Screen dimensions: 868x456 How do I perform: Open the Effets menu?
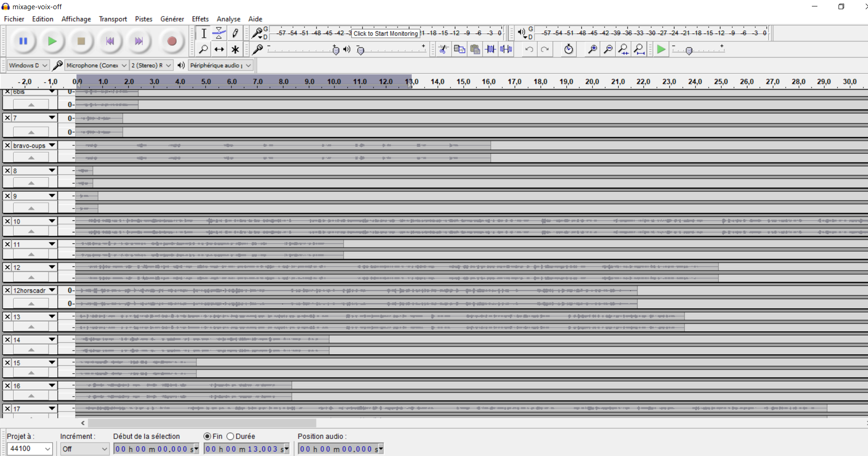coord(200,19)
